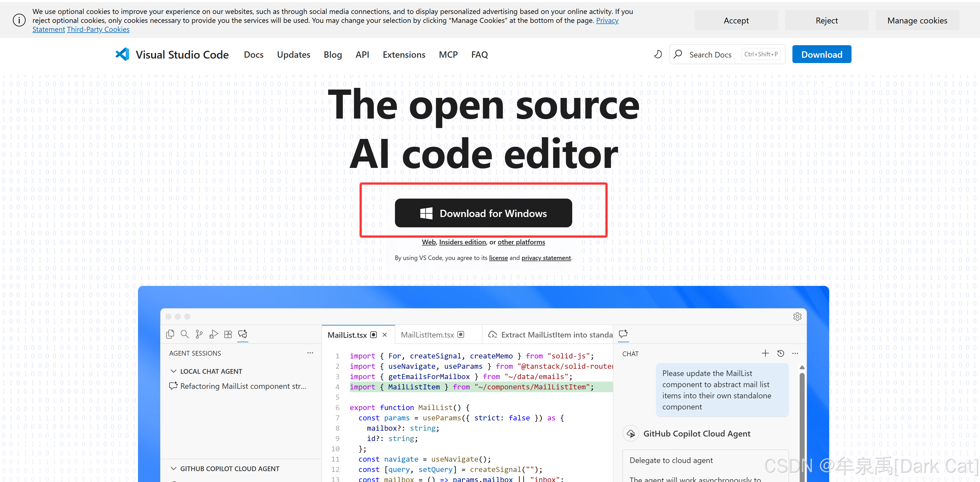The width and height of the screenshot is (980, 482).
Task: Open the Agent Sessions more options ellipsis
Action: pos(310,353)
